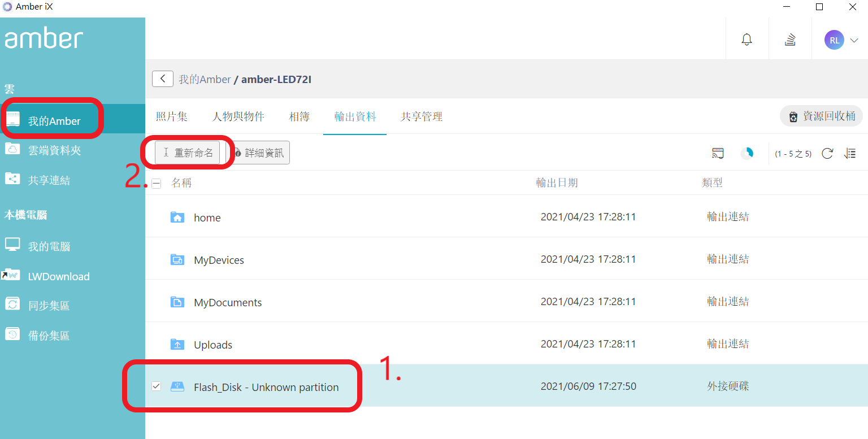Maximize the Amber iX window
Viewport: 868px width, 439px height.
pyautogui.click(x=819, y=7)
